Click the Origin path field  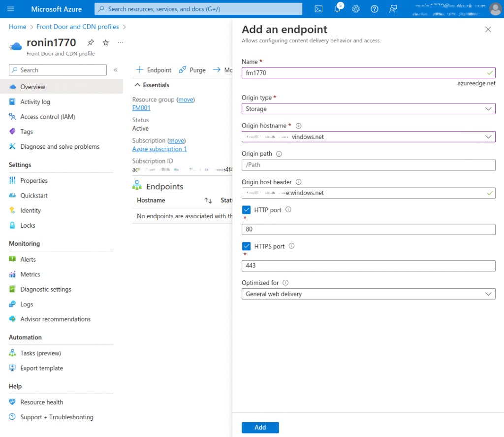coord(368,165)
